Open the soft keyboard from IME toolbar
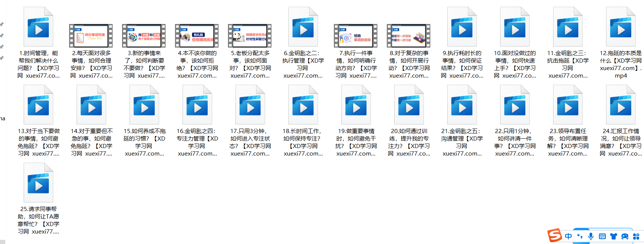 (602, 236)
